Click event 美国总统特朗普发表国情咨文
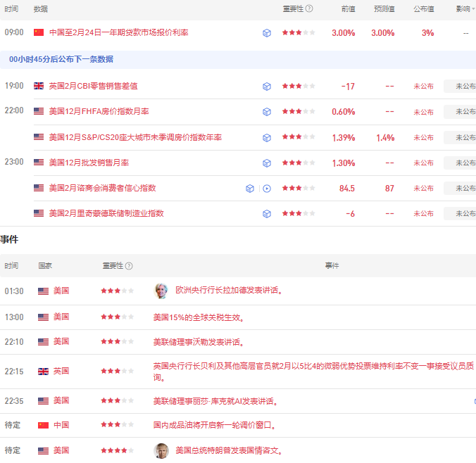 229,450
